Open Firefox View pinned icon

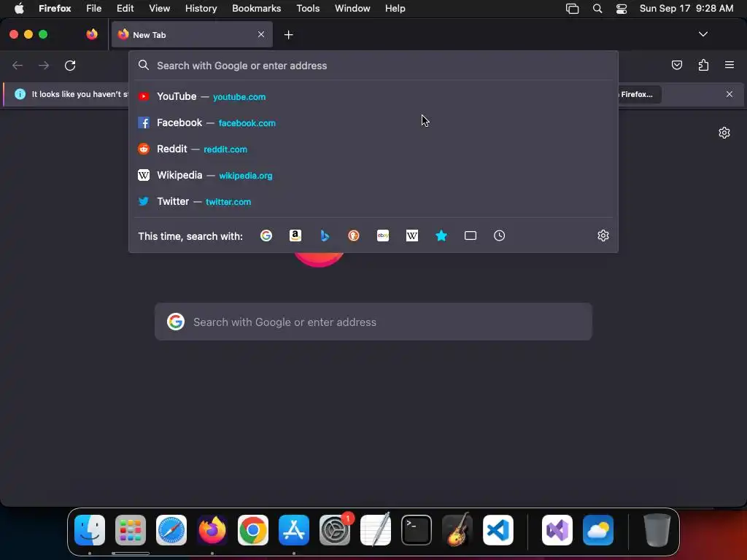[92, 34]
